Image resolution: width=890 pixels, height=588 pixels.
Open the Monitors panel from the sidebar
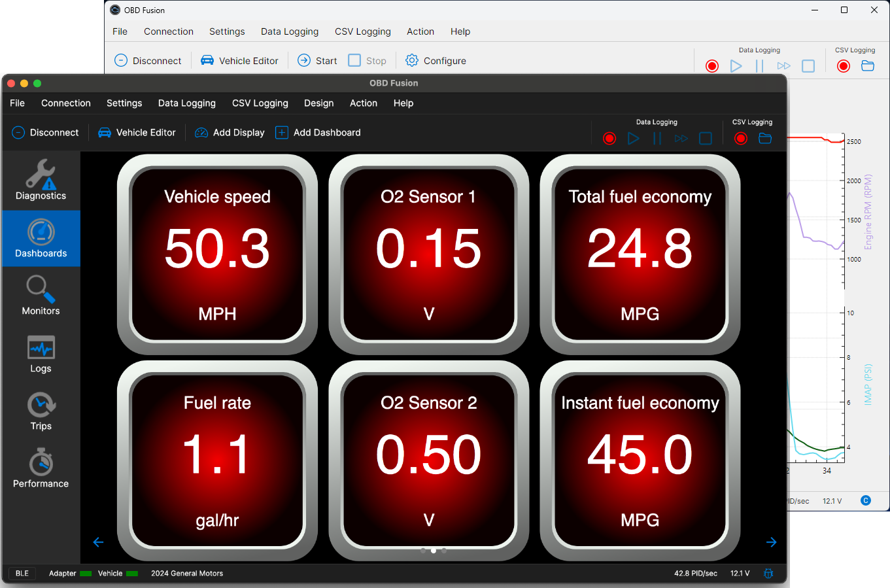[x=41, y=296]
